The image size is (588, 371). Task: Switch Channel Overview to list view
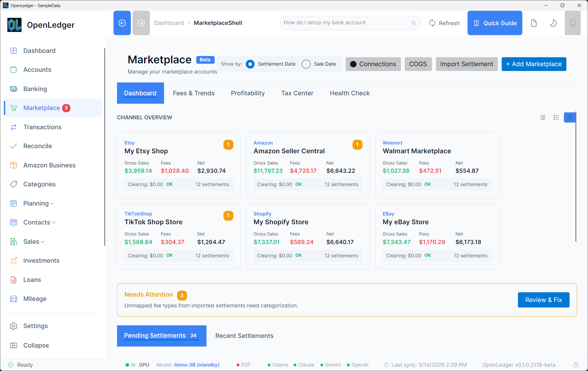pyautogui.click(x=556, y=117)
